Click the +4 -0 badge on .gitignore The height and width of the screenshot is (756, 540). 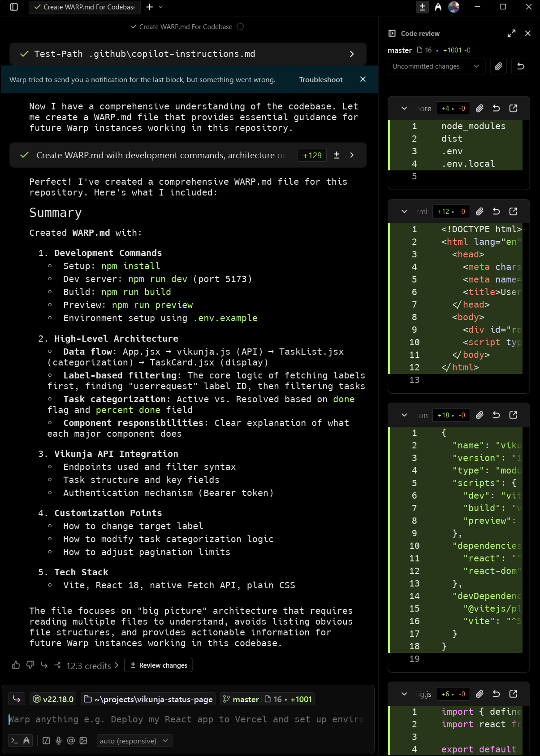tap(453, 108)
